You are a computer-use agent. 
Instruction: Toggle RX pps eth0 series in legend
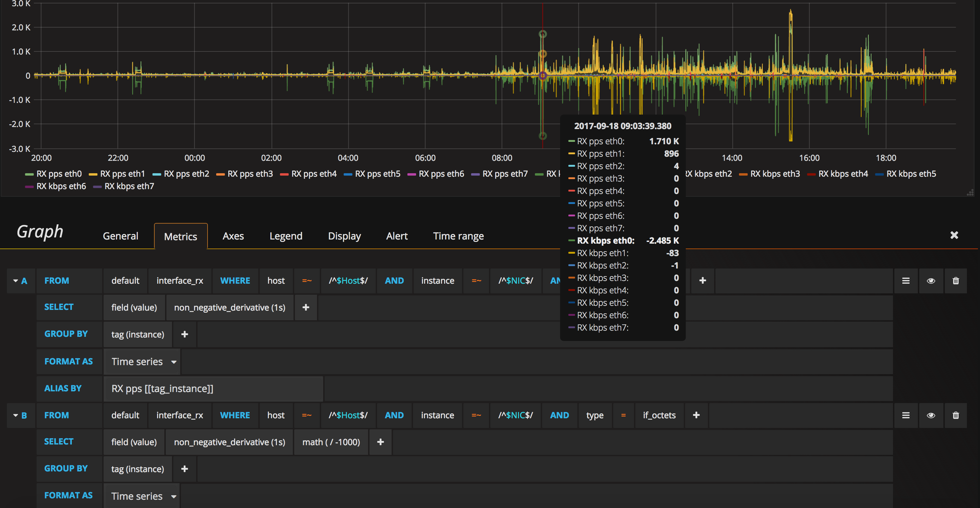[x=59, y=174]
